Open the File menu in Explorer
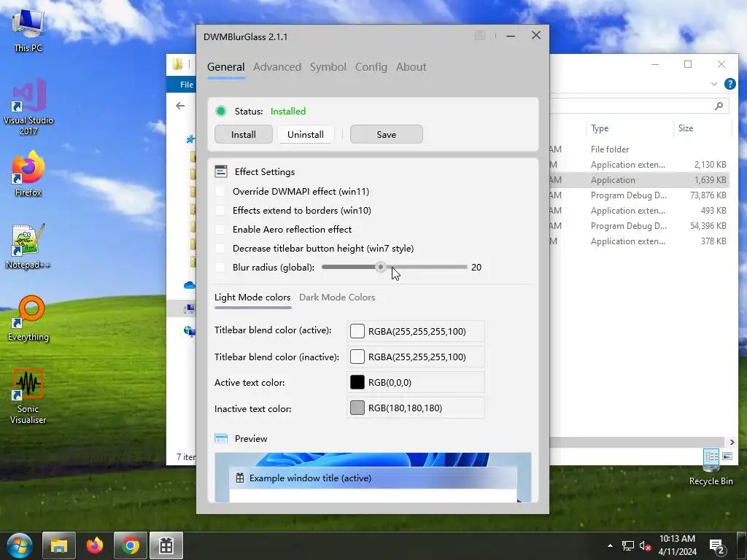This screenshot has width=747, height=560. [186, 85]
